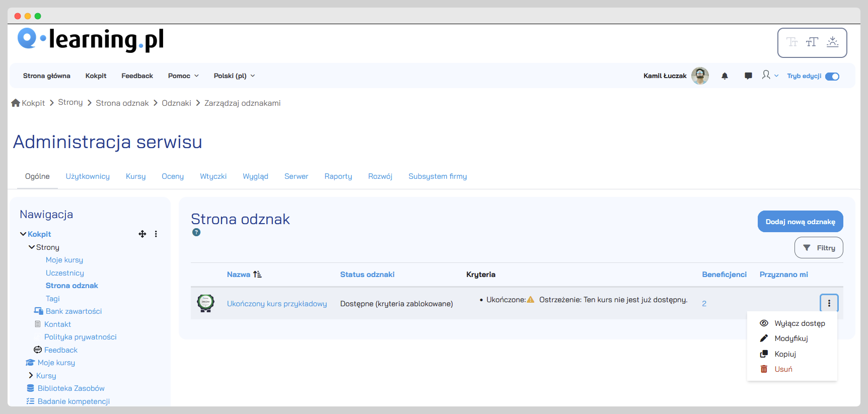Image resolution: width=868 pixels, height=414 pixels.
Task: Click the move block icon in Nawigacja
Action: pos(142,234)
